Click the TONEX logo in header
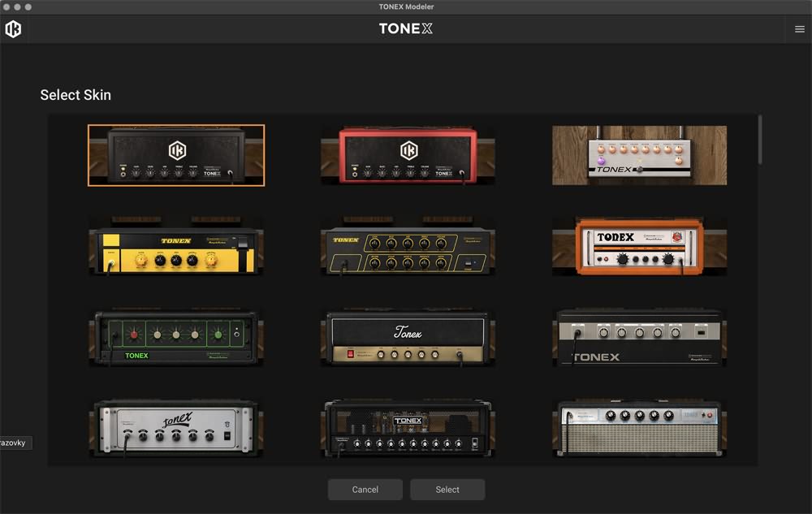Image resolution: width=812 pixels, height=514 pixels. (406, 29)
